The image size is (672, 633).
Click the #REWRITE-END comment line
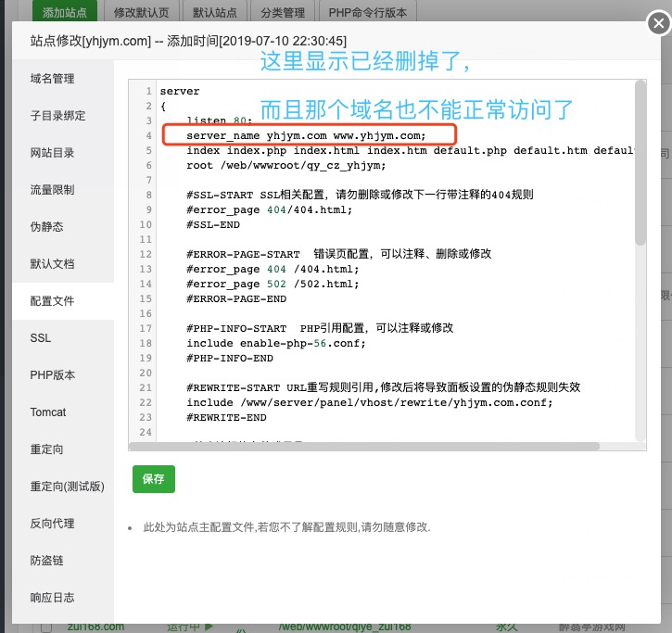coord(226,417)
